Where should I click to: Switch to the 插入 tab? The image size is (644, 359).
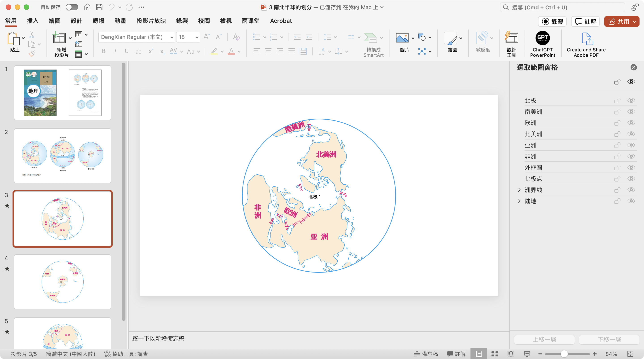pos(32,21)
